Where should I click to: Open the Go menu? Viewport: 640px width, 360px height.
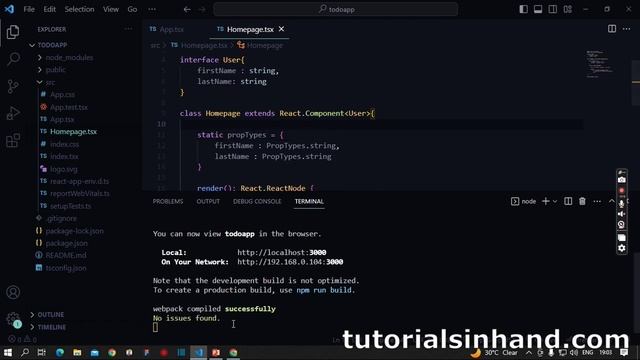coord(132,9)
